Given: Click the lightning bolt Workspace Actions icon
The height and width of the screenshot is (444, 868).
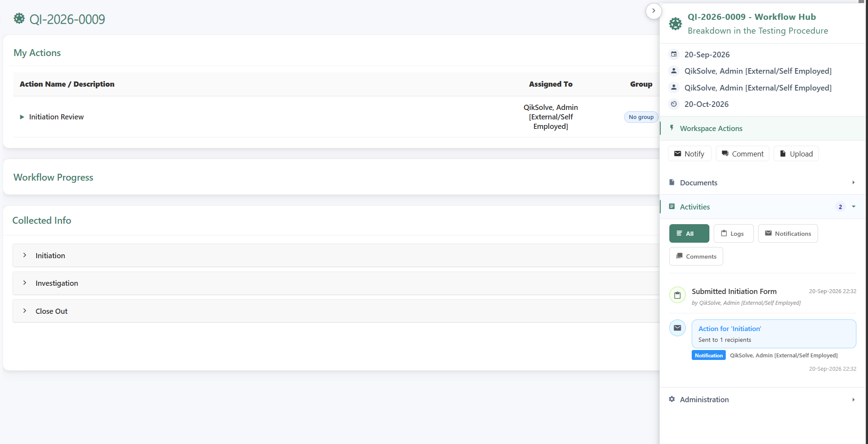Looking at the screenshot, I should pos(671,128).
